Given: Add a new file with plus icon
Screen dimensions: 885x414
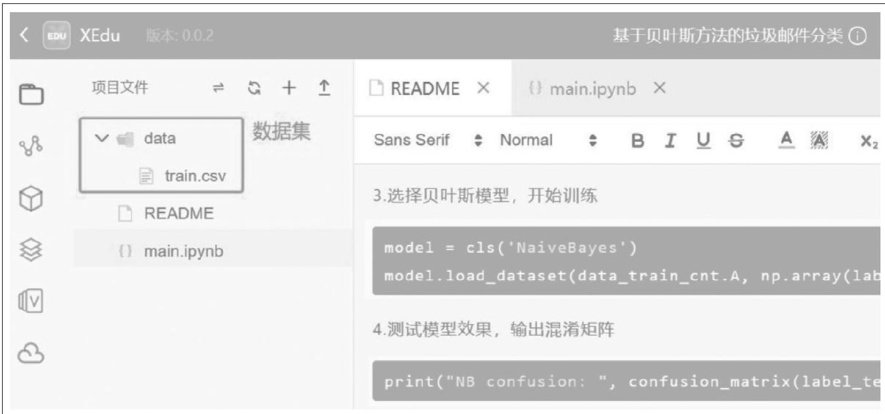Looking at the screenshot, I should [289, 88].
